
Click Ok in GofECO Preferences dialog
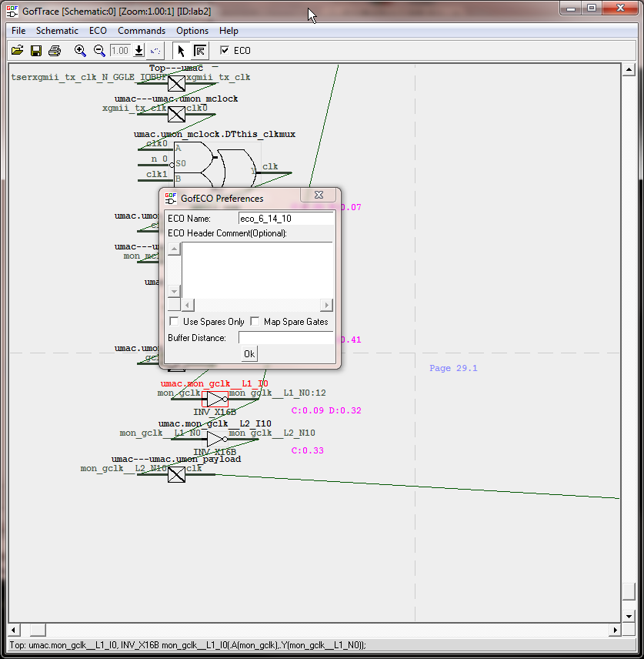click(249, 354)
